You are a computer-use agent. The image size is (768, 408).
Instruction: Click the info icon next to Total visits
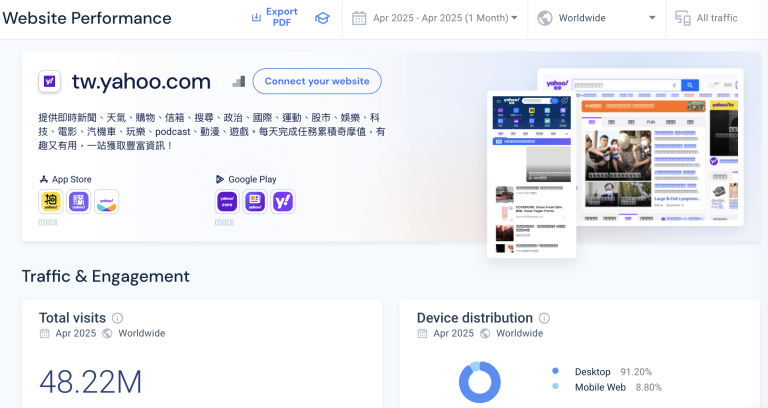[x=118, y=318]
